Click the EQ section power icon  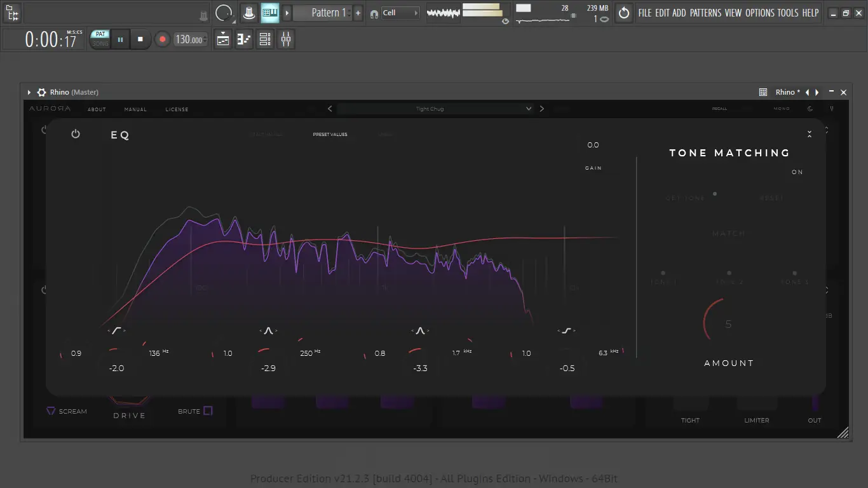pos(76,134)
